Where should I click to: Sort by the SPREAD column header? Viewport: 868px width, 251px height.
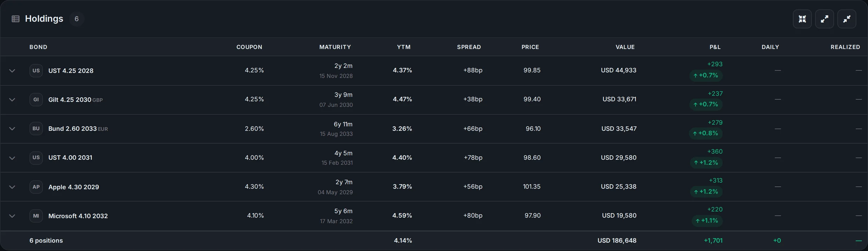(x=469, y=47)
